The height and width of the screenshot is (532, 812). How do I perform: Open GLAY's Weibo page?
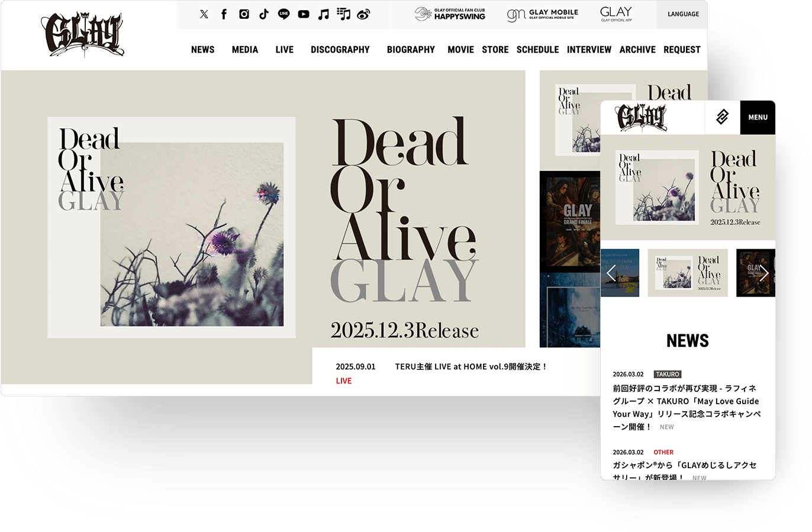[363, 14]
